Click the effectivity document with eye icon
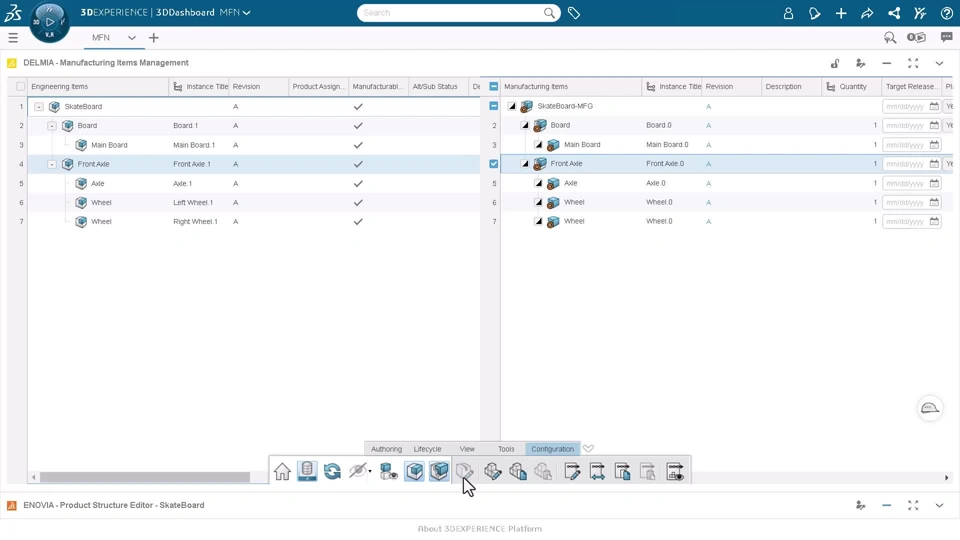Viewport: 960px width, 540px height. 675,471
